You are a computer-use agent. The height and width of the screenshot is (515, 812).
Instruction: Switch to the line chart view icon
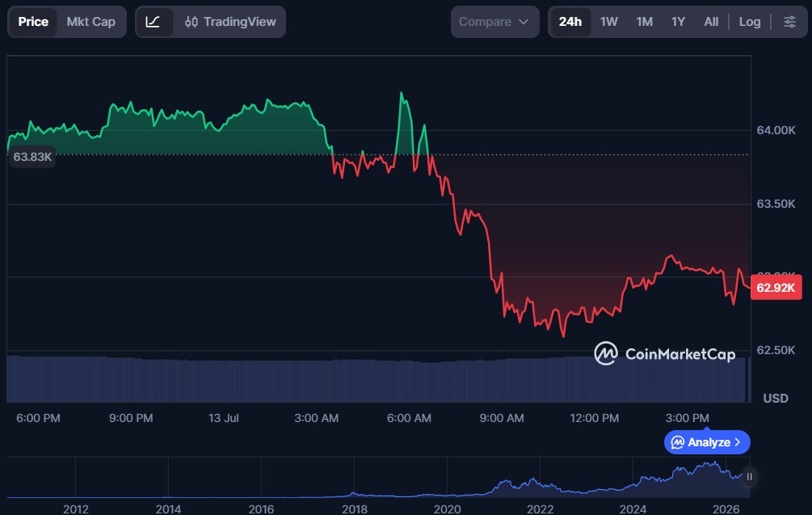click(x=154, y=22)
